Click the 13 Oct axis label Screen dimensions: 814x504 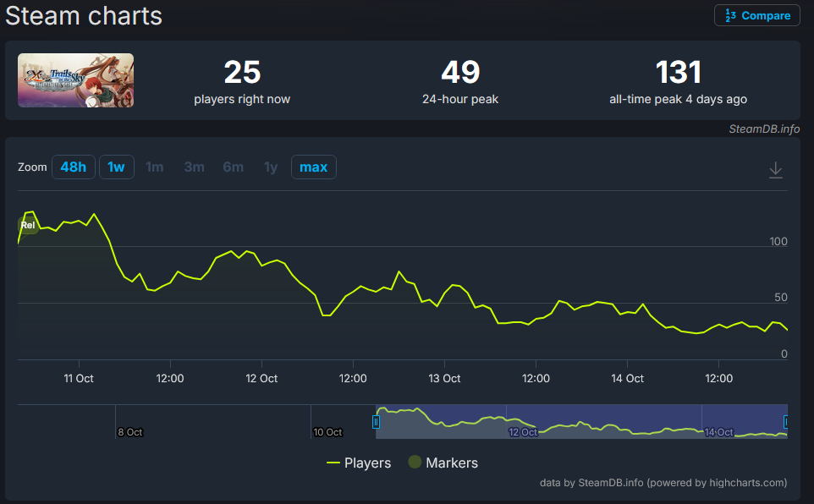(x=444, y=378)
